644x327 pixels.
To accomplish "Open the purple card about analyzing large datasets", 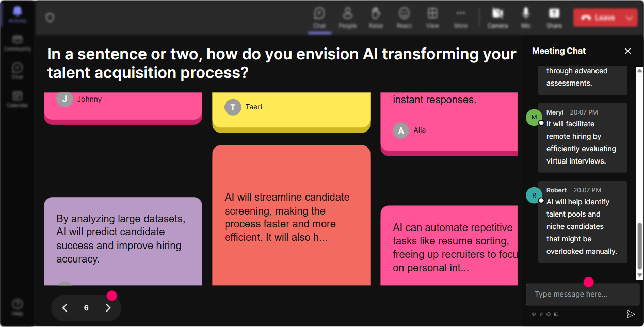I will 123,241.
